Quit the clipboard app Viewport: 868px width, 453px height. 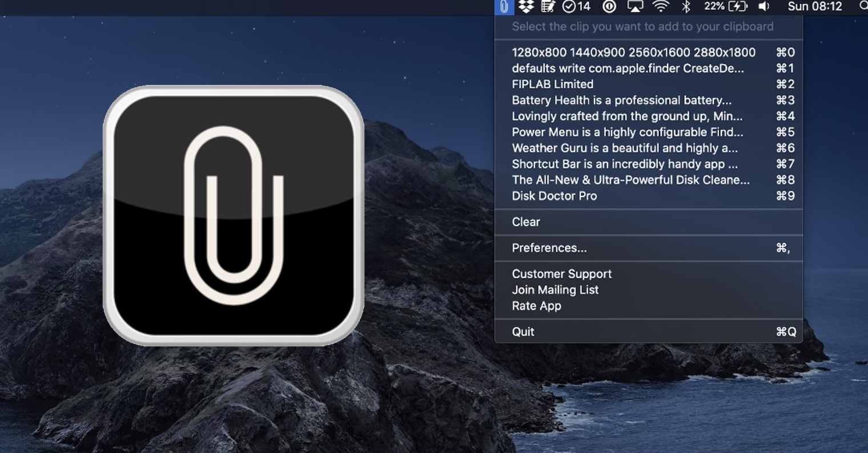pos(523,332)
